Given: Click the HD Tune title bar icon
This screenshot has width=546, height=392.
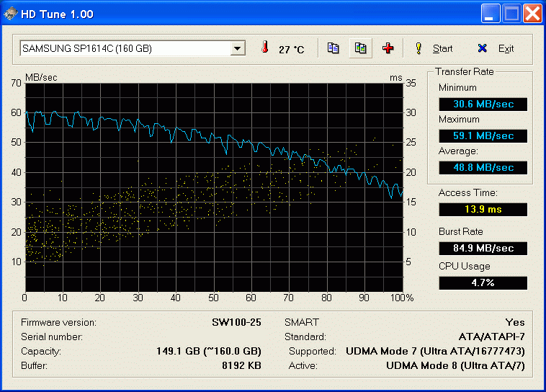Looking at the screenshot, I should tap(10, 14).
